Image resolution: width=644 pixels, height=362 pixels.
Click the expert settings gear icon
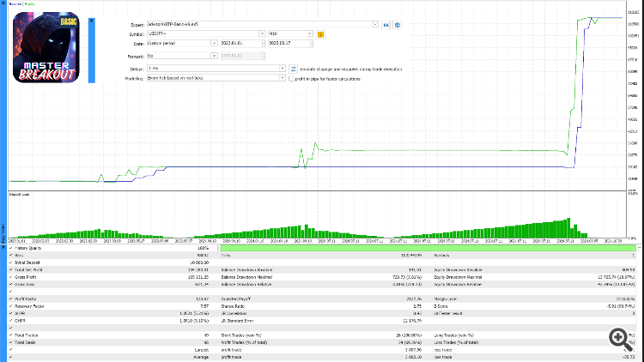click(x=398, y=25)
